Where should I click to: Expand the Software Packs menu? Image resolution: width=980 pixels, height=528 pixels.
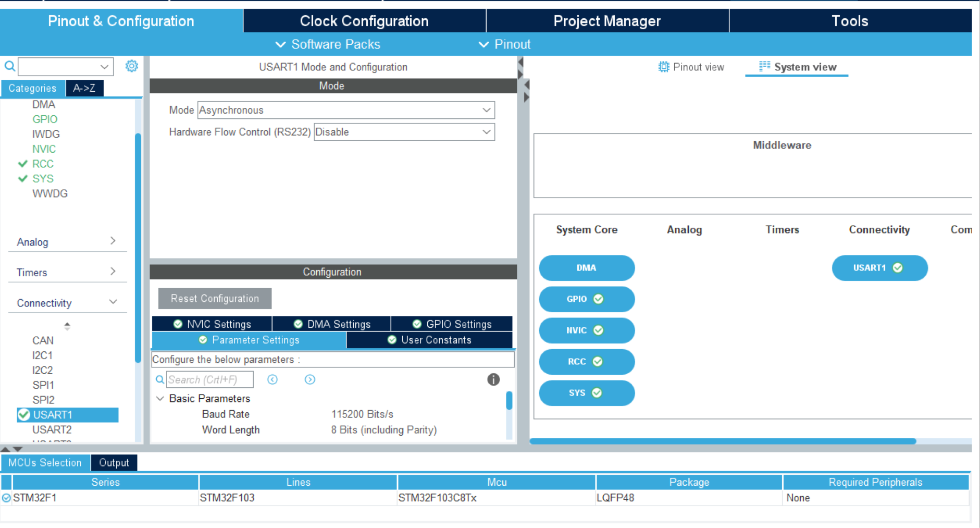click(x=328, y=44)
